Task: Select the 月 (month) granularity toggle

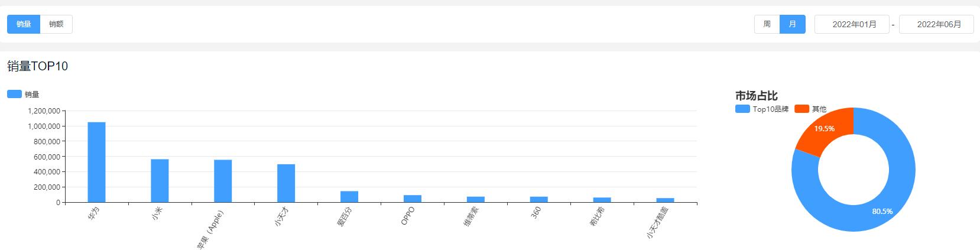Action: tap(792, 24)
